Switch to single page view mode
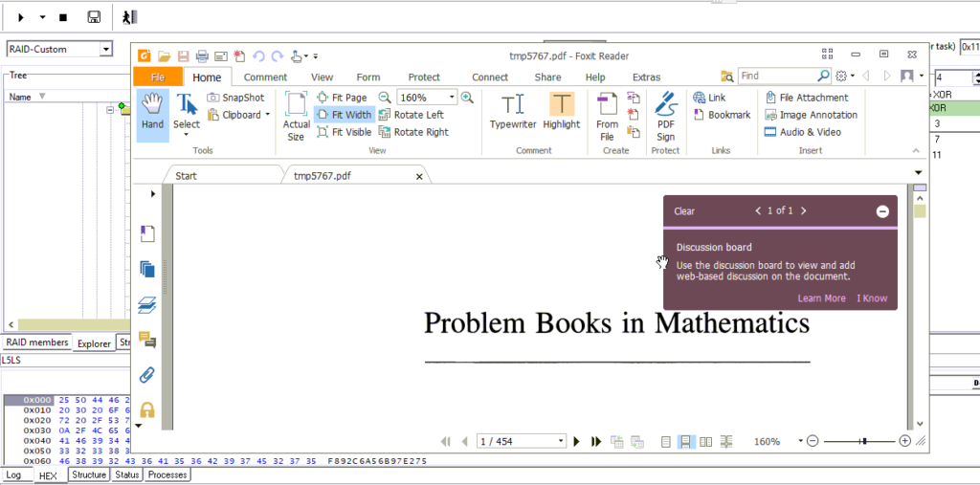The height and width of the screenshot is (485, 980). click(666, 442)
